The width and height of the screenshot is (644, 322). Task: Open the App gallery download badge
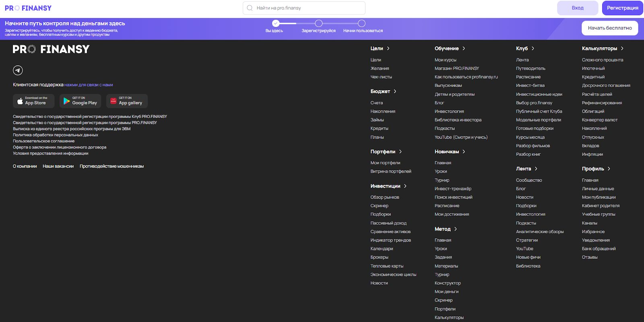pos(127,101)
